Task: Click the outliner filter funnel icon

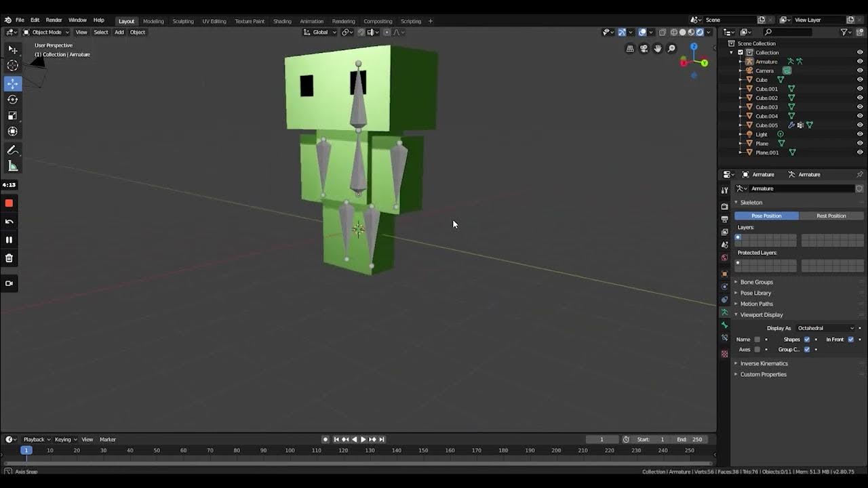Action: [844, 32]
